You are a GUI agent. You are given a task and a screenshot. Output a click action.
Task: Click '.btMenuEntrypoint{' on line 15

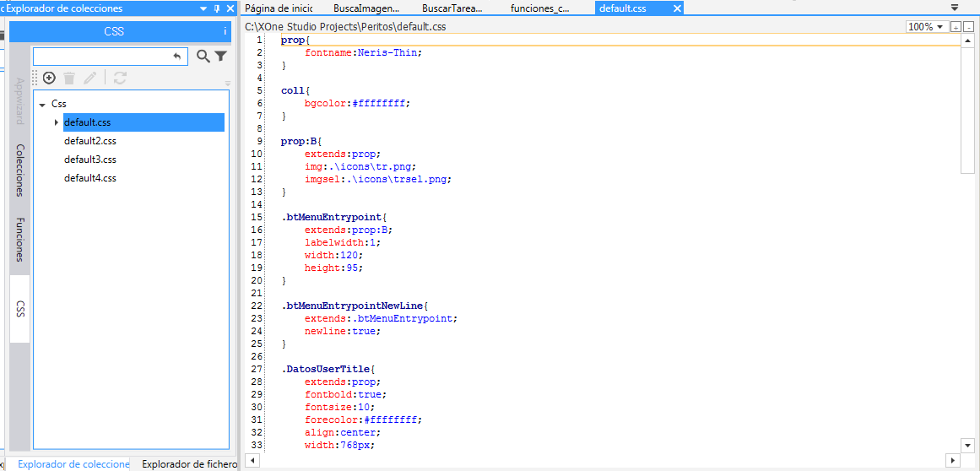click(x=334, y=218)
